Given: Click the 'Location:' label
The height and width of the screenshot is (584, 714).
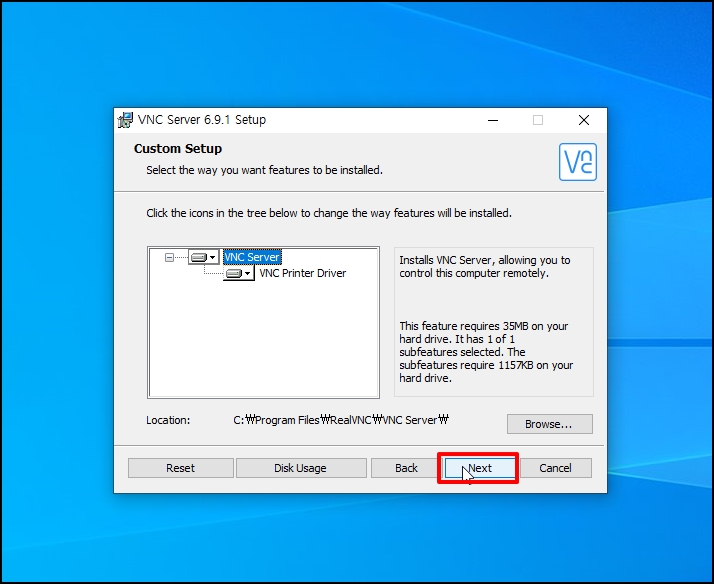Looking at the screenshot, I should pyautogui.click(x=168, y=420).
